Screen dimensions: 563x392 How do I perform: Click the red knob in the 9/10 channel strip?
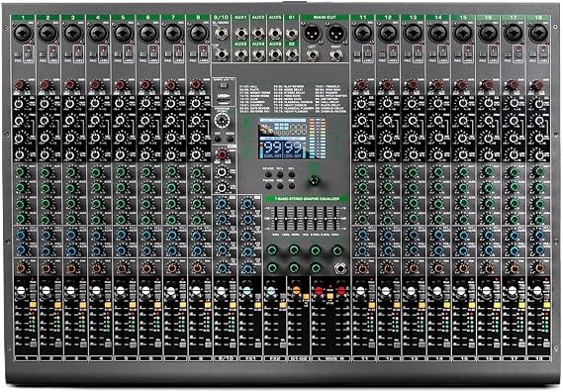tap(222, 154)
